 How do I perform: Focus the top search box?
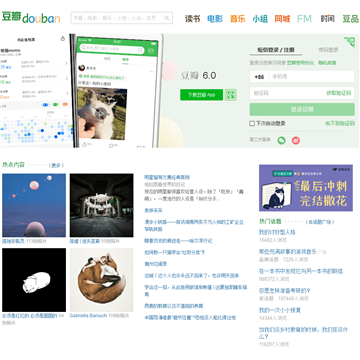tap(121, 18)
